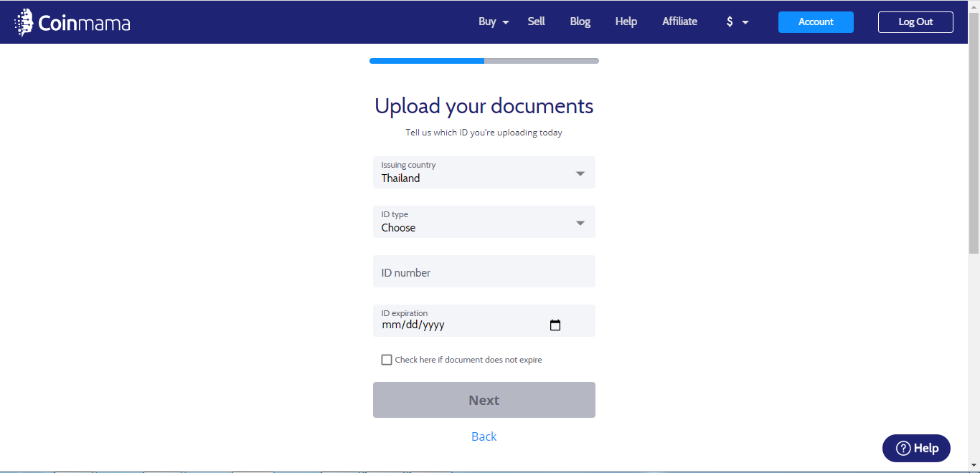The height and width of the screenshot is (473, 980).
Task: Focus the ID number field
Action: 484,272
